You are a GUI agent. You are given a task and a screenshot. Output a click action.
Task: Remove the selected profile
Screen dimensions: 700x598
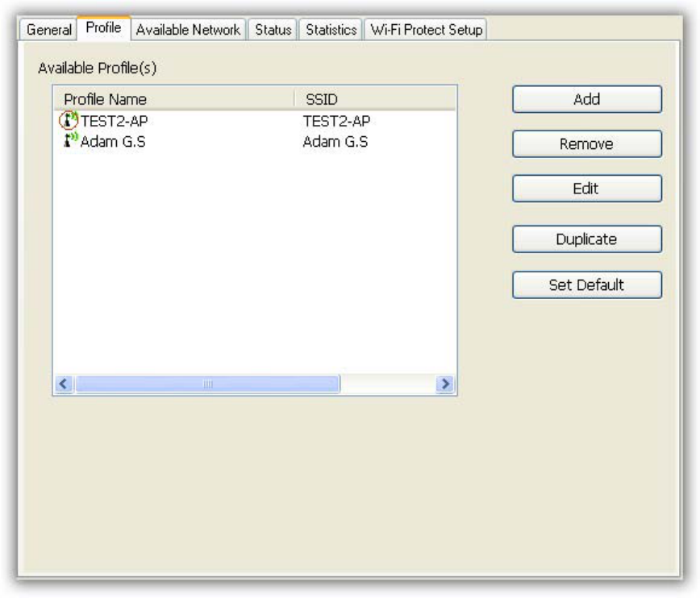[587, 143]
